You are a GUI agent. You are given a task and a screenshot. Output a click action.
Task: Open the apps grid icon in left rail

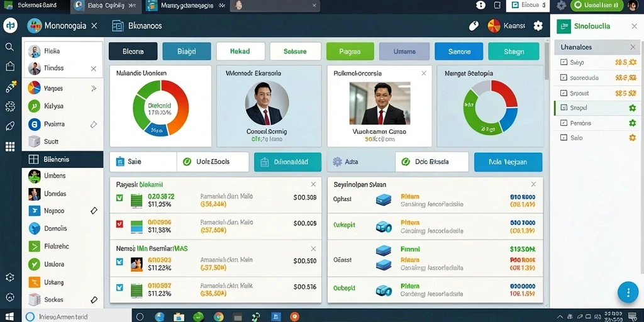click(x=10, y=147)
